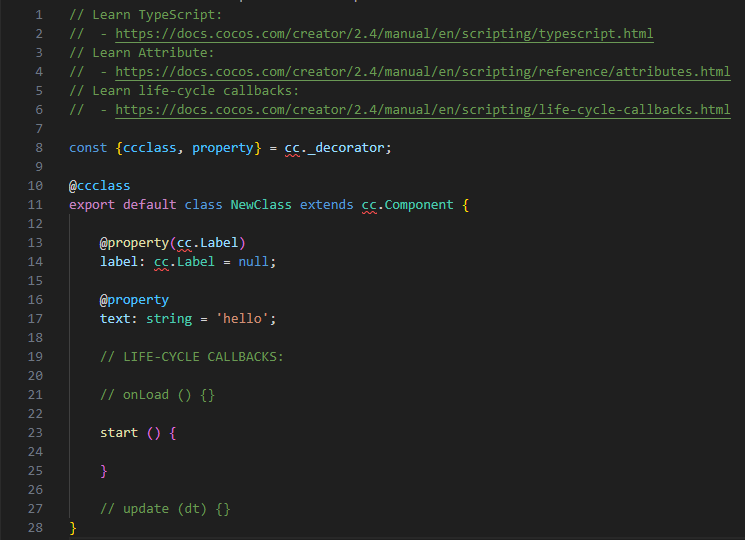Click line number 8 in gutter

[39, 148]
